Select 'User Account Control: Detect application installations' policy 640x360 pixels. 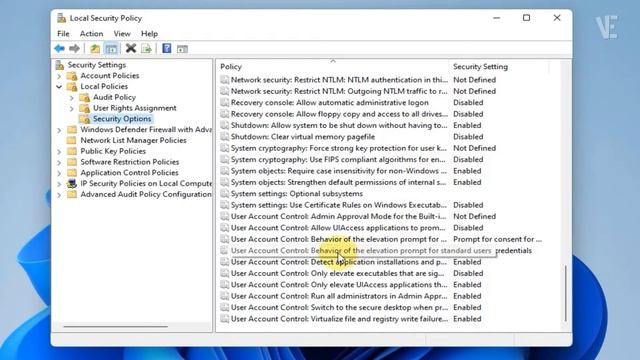339,262
